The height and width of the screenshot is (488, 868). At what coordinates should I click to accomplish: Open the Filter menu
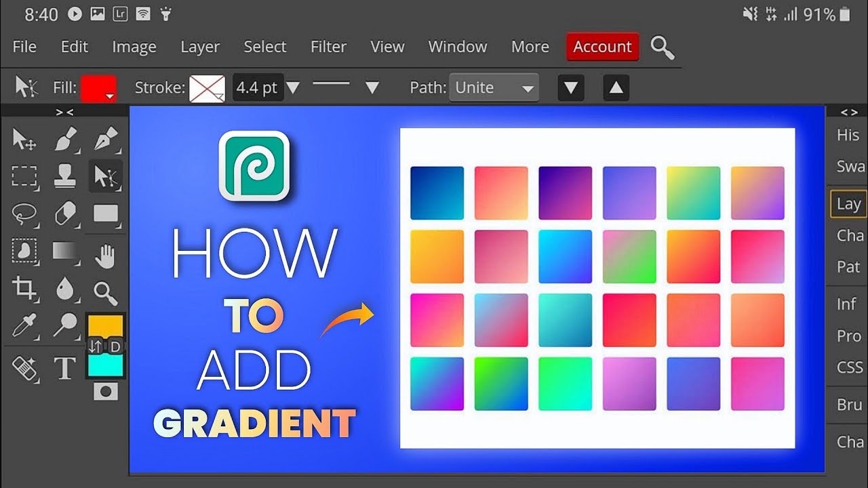coord(329,47)
